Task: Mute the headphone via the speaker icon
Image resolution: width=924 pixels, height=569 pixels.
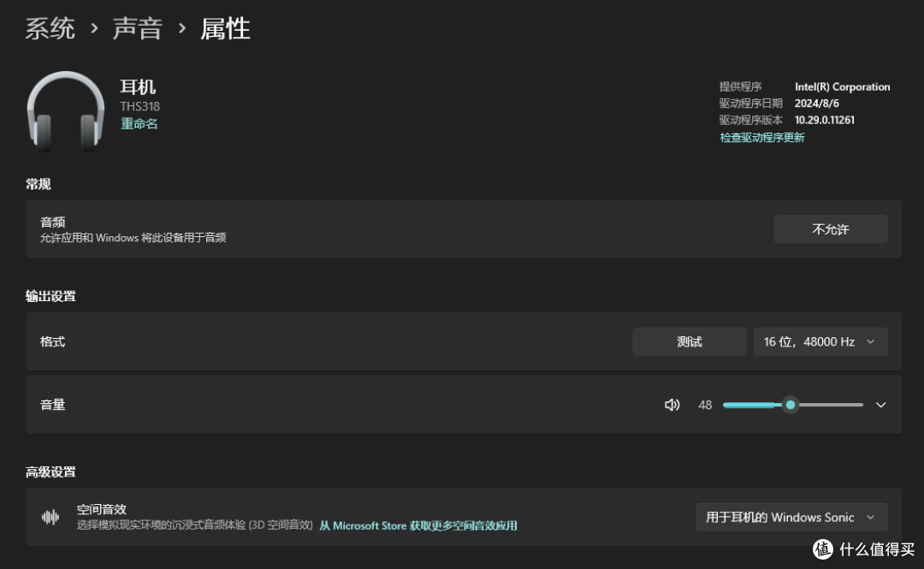Action: pyautogui.click(x=672, y=405)
